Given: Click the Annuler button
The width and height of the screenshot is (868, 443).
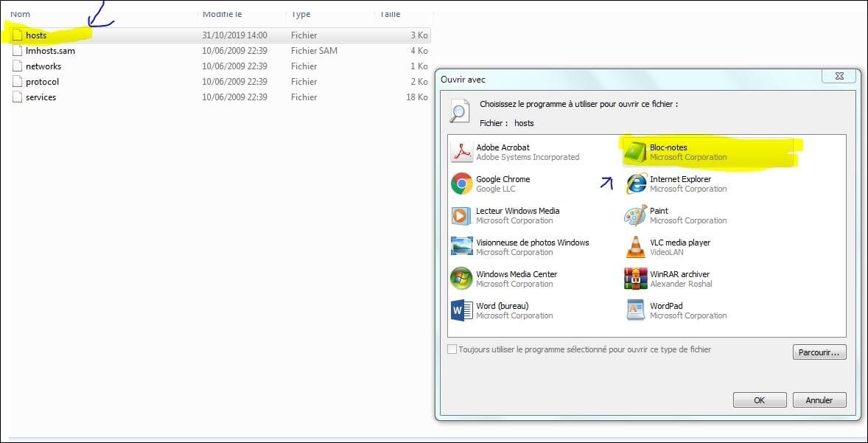Looking at the screenshot, I should click(x=819, y=400).
